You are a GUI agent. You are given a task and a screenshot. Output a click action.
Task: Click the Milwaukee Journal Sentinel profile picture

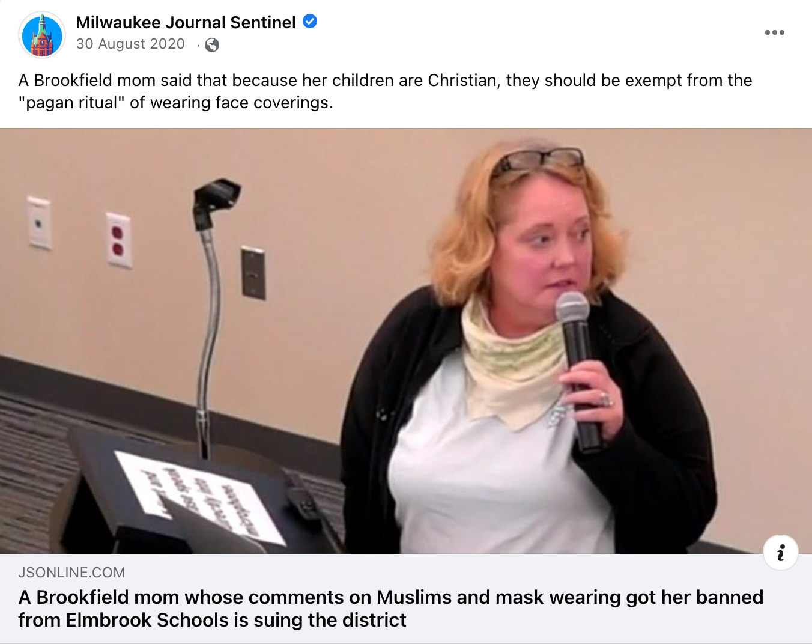click(42, 35)
